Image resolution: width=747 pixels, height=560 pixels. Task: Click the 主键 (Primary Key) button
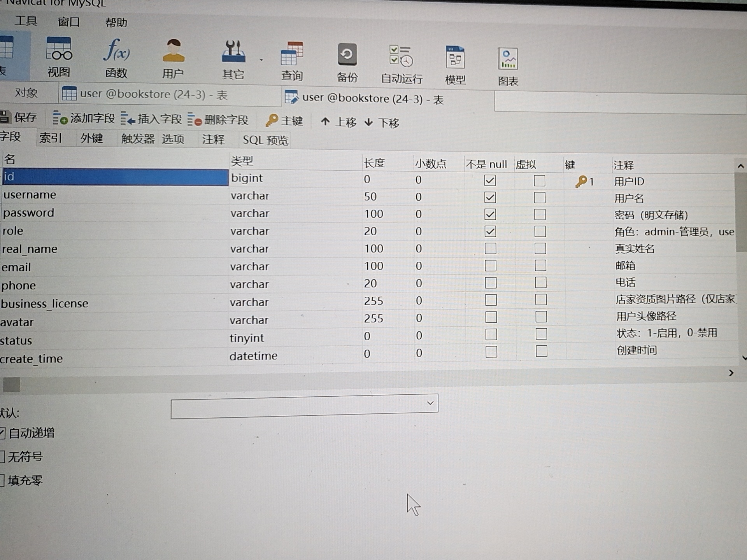(284, 121)
